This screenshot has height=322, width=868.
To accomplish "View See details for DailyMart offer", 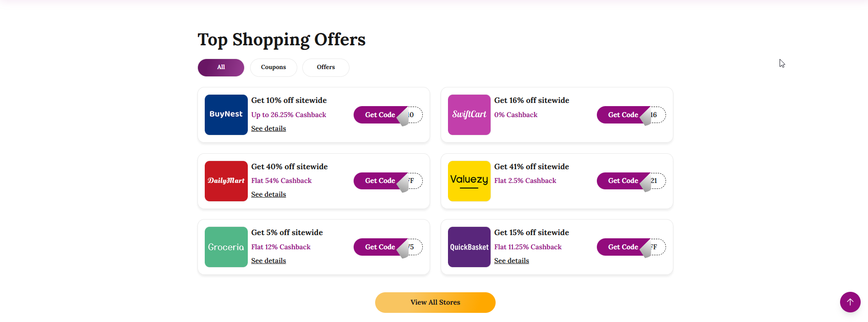I will (268, 194).
